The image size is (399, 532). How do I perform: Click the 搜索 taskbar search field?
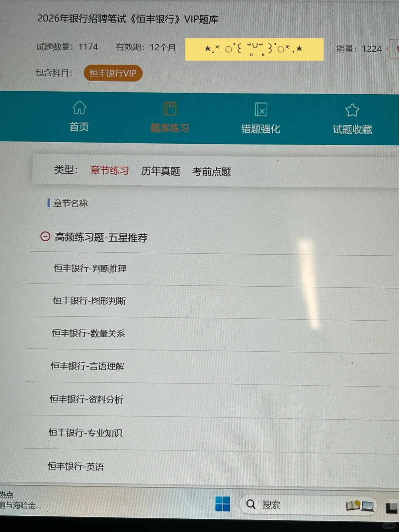(x=308, y=505)
